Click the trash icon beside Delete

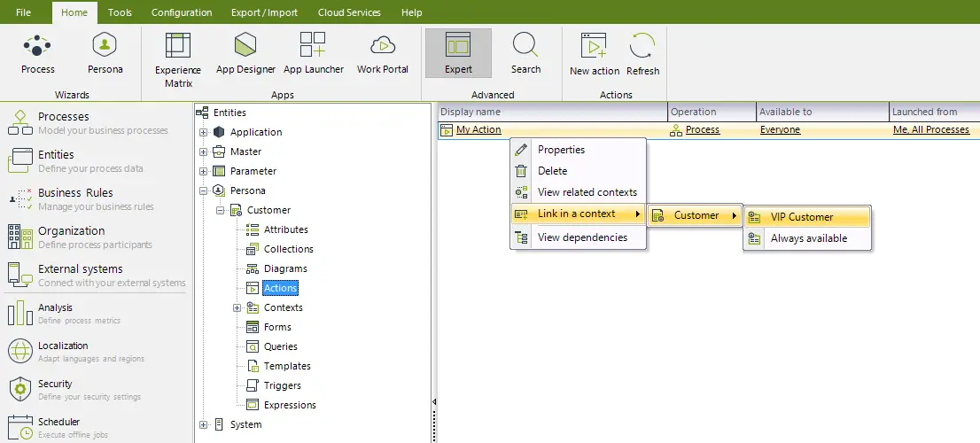click(x=521, y=171)
